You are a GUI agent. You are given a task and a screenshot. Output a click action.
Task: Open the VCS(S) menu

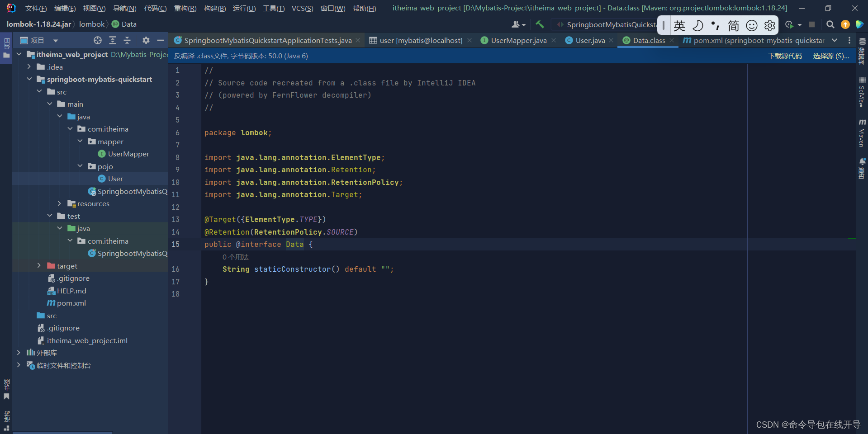click(x=302, y=8)
